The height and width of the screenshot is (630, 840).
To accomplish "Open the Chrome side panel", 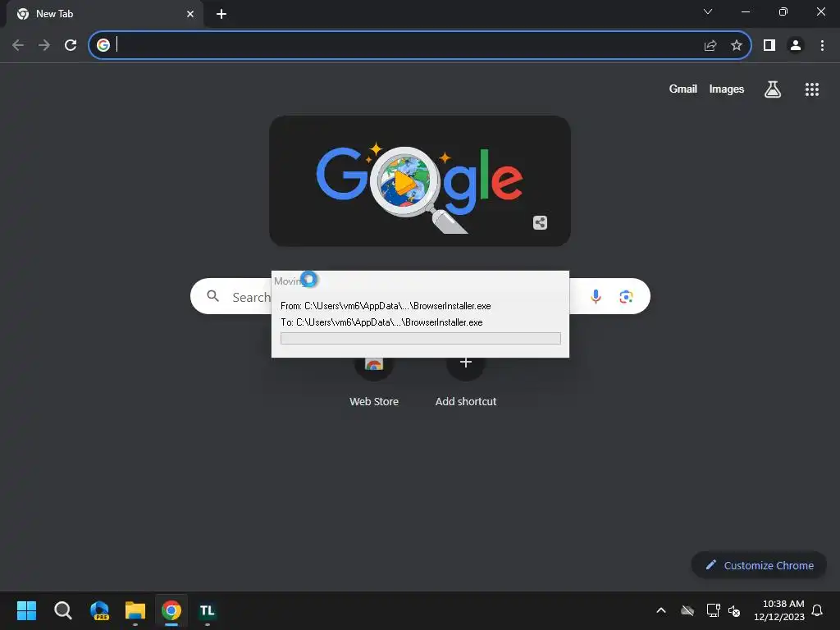I will pos(769,46).
